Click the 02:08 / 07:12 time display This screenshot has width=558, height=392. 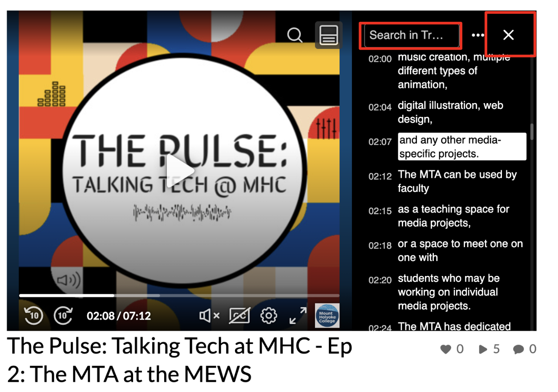pyautogui.click(x=119, y=316)
